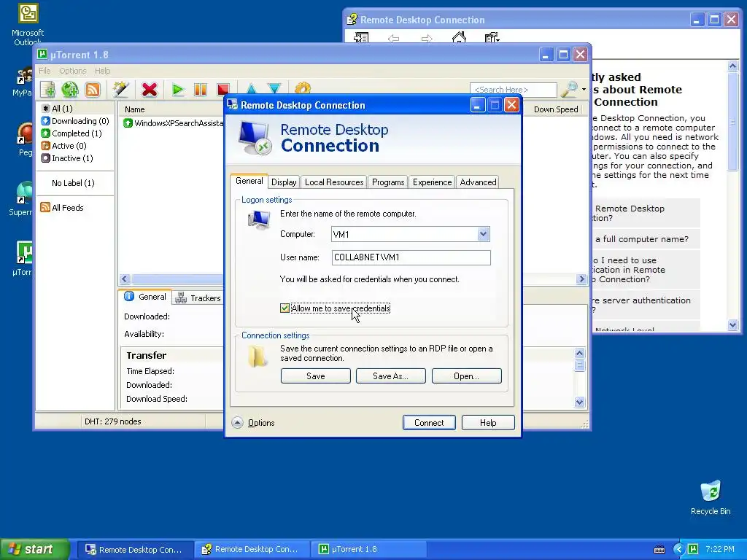Click the Name column header

134,109
